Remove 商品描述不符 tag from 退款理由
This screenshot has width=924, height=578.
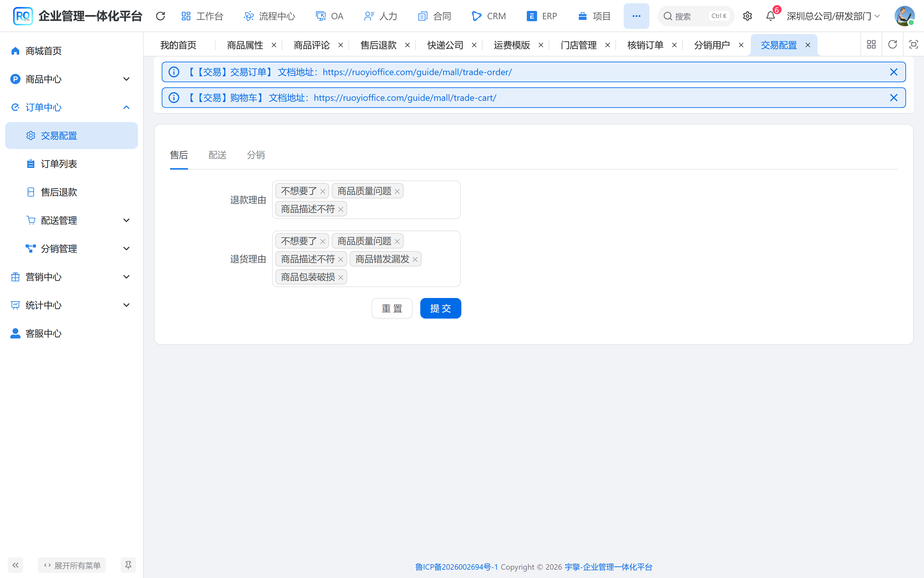(341, 209)
